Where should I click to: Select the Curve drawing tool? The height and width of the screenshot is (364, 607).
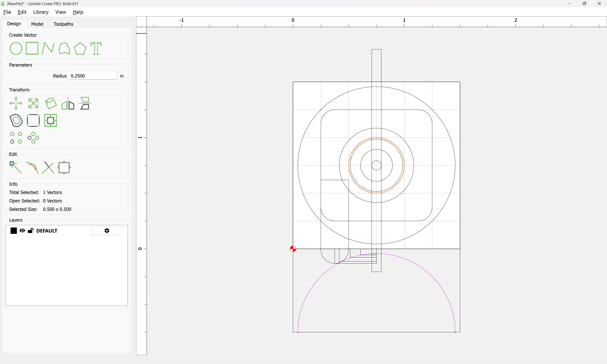pos(64,48)
